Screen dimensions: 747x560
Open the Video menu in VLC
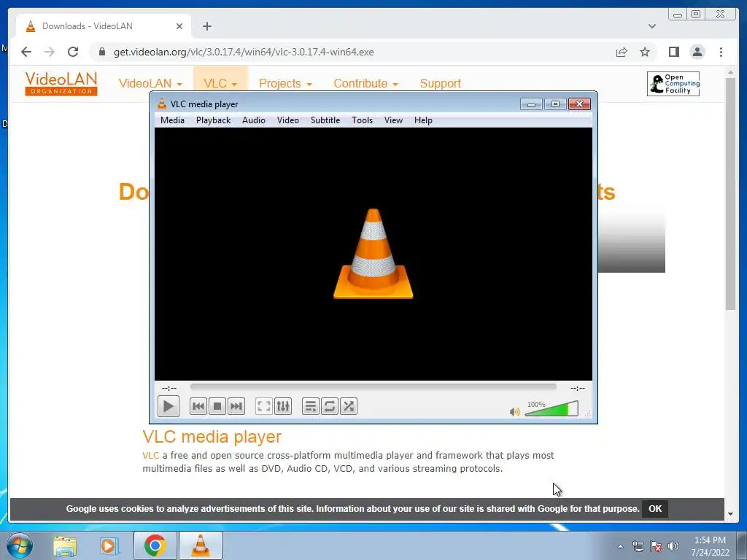coord(287,120)
